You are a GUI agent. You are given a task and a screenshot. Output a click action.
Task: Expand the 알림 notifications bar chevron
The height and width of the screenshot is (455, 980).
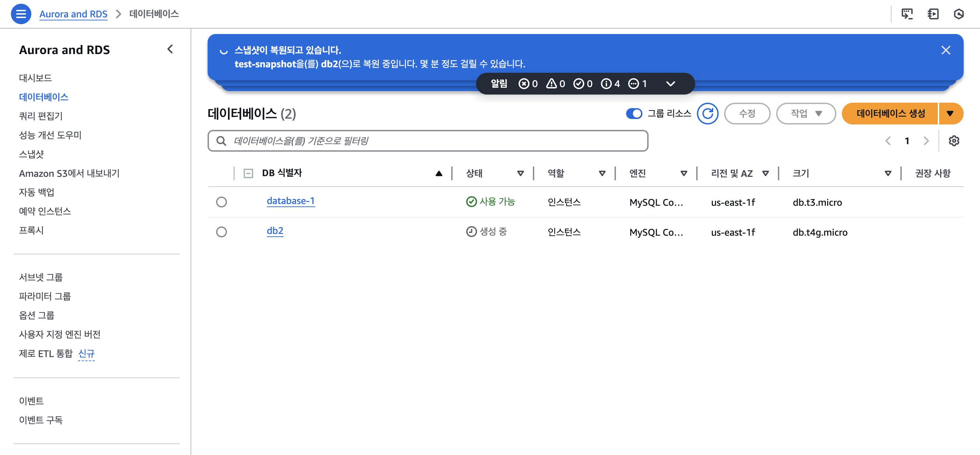click(x=670, y=84)
